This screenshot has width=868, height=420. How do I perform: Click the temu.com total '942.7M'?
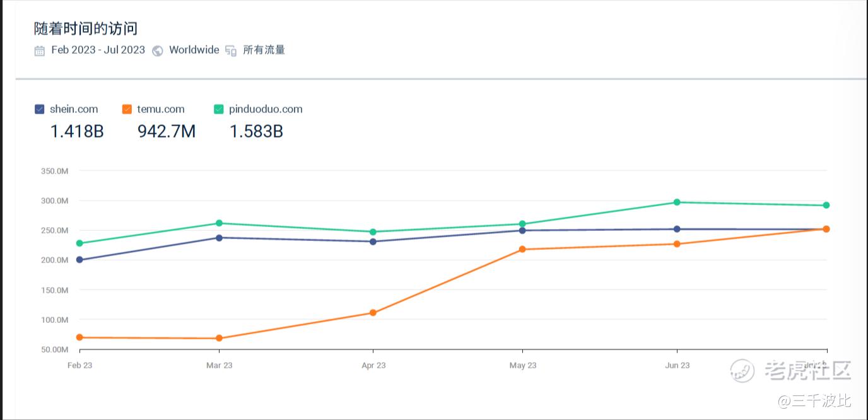(167, 131)
